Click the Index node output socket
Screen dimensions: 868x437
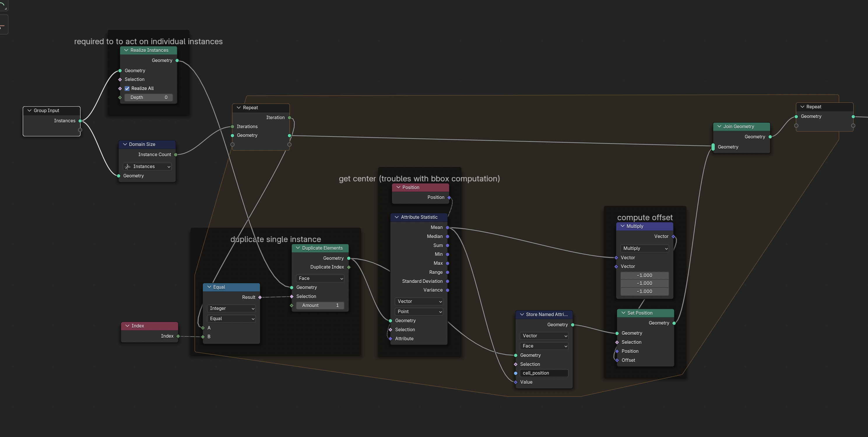178,336
